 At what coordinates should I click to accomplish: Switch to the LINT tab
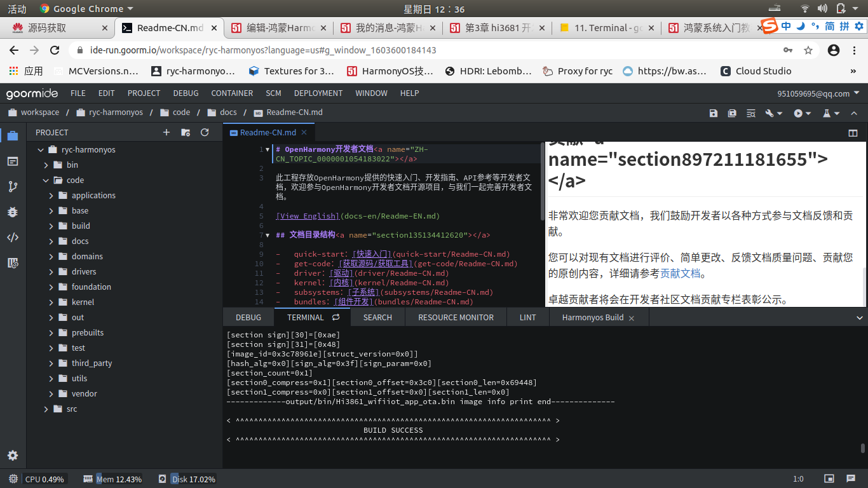pyautogui.click(x=527, y=317)
